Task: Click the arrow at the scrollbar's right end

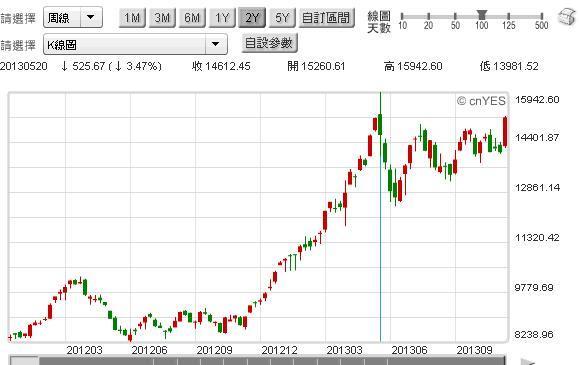Action: [x=528, y=362]
